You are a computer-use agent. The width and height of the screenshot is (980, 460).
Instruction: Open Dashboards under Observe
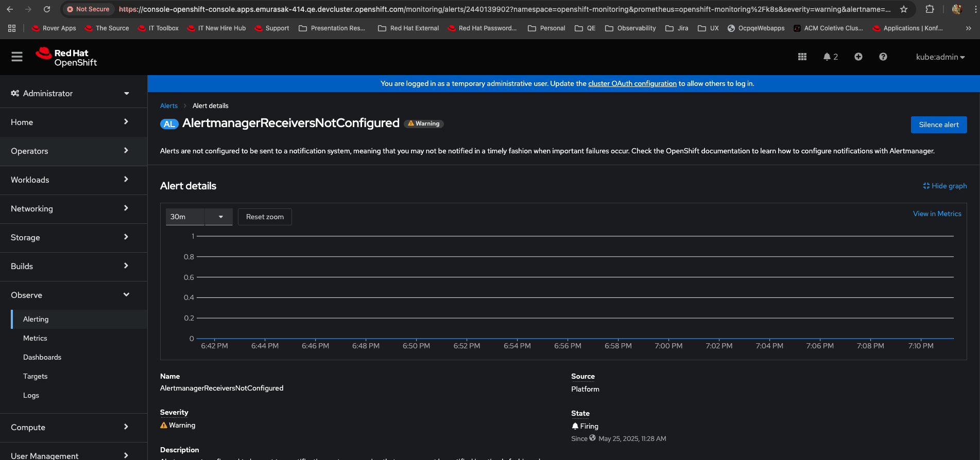pos(42,358)
